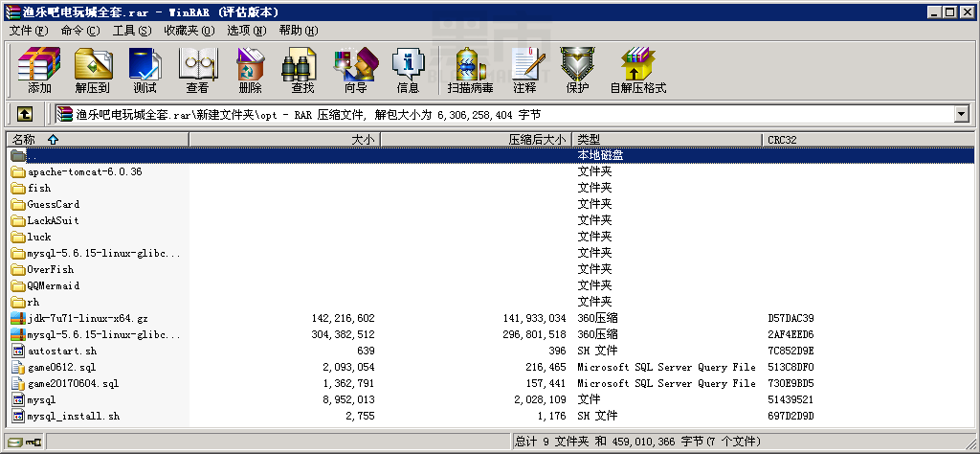Sort by the CRC32 column header
The height and width of the screenshot is (454, 980).
click(867, 140)
